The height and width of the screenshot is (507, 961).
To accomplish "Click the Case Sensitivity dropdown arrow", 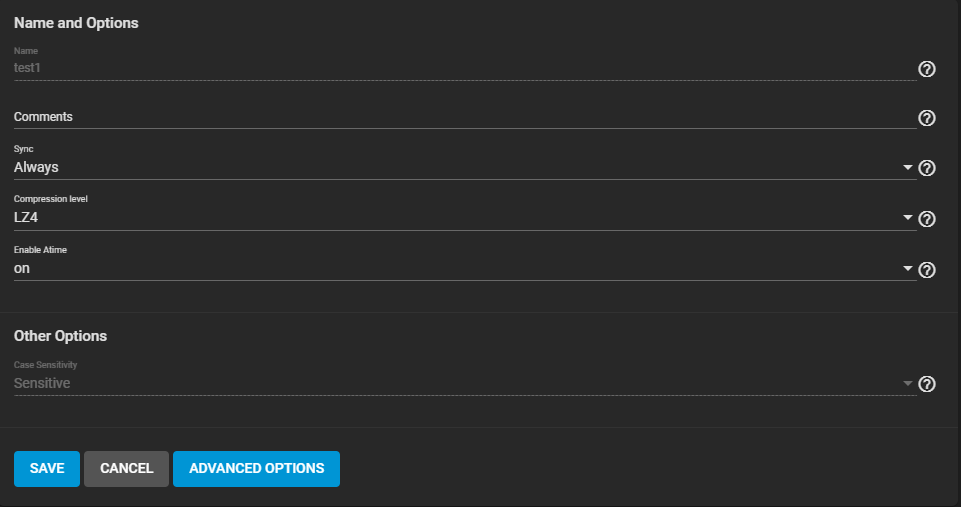I will (908, 383).
